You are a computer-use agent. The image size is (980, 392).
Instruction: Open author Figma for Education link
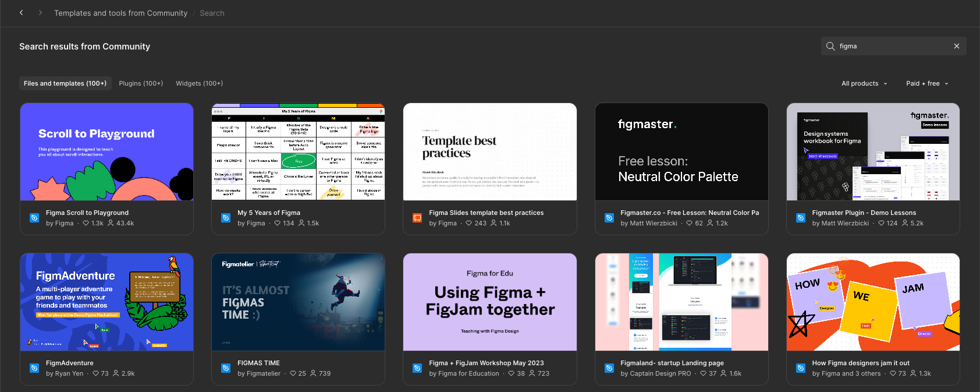click(464, 373)
